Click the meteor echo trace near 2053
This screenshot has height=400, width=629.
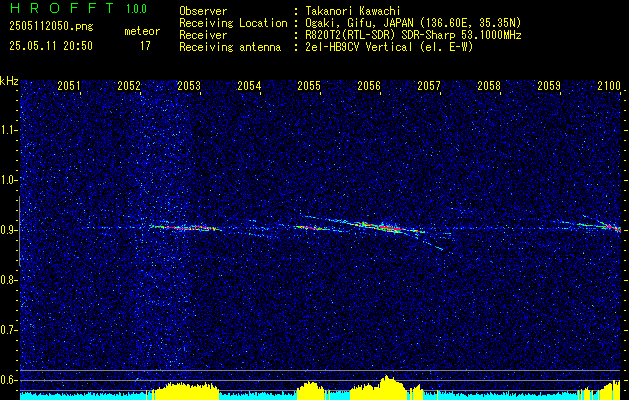tap(185, 227)
